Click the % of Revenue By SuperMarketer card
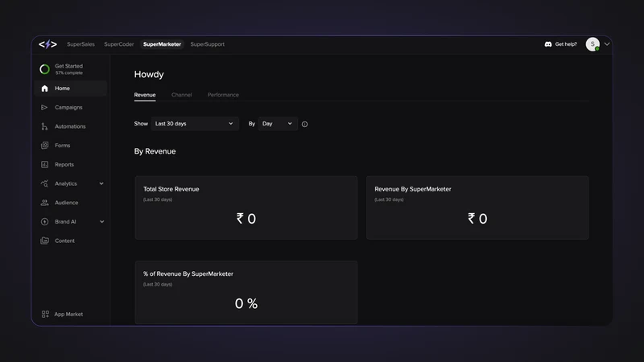 coord(246,292)
